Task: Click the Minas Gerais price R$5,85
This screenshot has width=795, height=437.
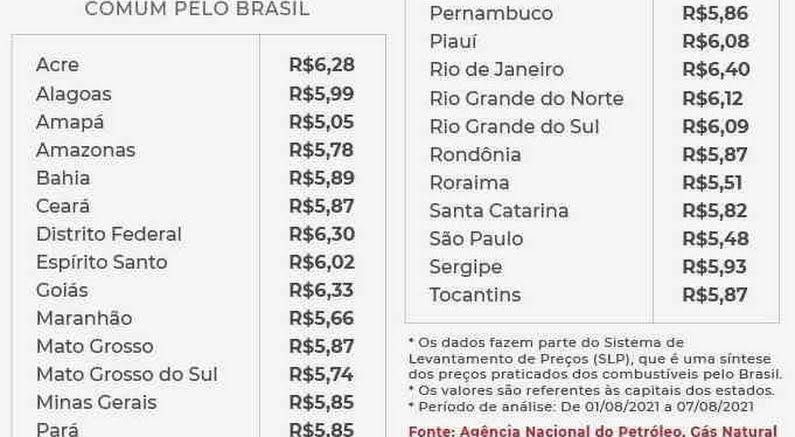Action: 321,402
